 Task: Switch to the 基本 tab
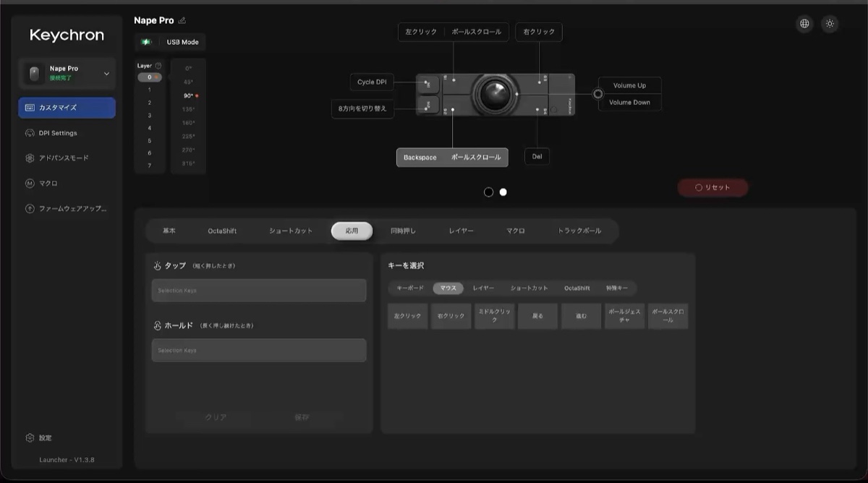click(169, 231)
